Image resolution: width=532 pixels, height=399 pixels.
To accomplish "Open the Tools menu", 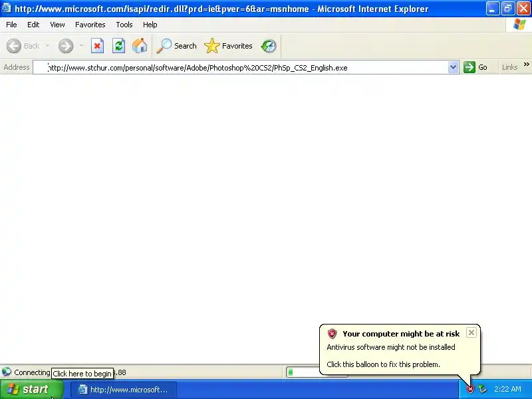I will click(124, 25).
